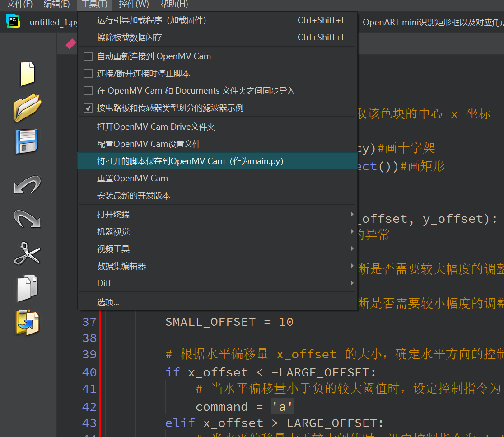The image size is (504, 437).
Task: Click line if x_offset < -LARGE_OFFSET:
Action: click(271, 372)
